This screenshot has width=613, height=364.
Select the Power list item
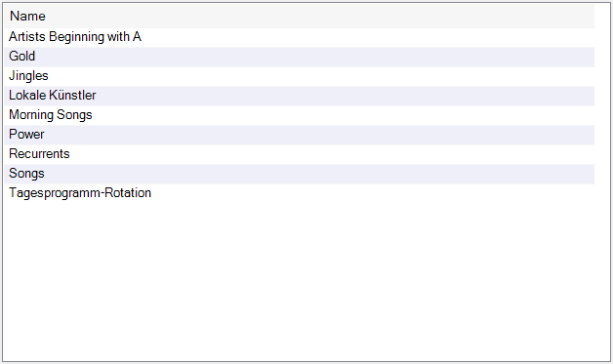tap(300, 135)
